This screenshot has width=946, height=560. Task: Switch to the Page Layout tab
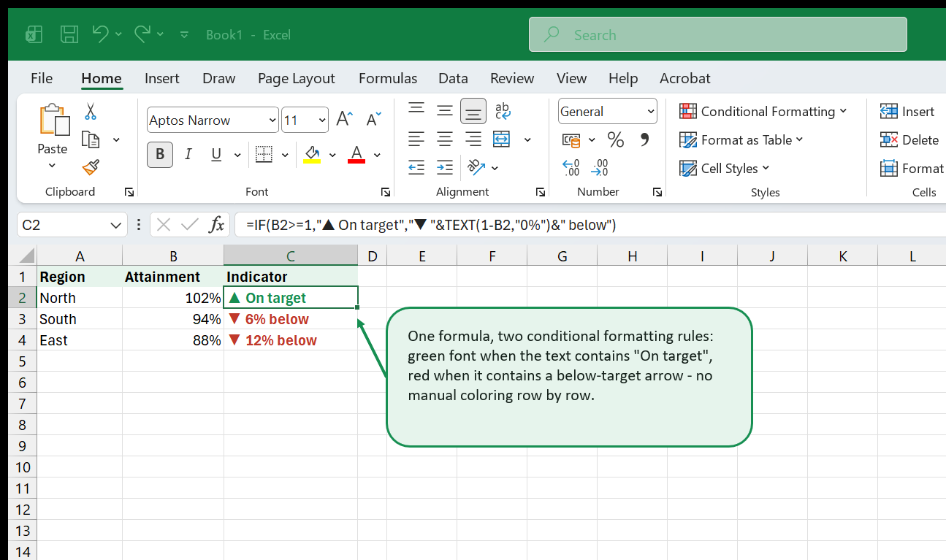pos(297,78)
